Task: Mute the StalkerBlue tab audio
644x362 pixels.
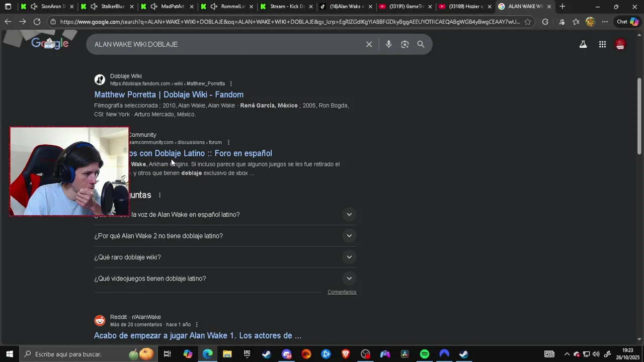Action: pos(94,7)
